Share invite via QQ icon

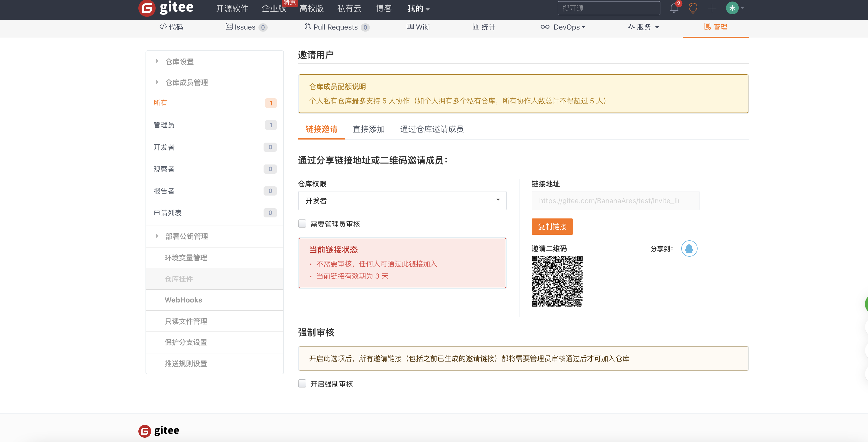(689, 248)
